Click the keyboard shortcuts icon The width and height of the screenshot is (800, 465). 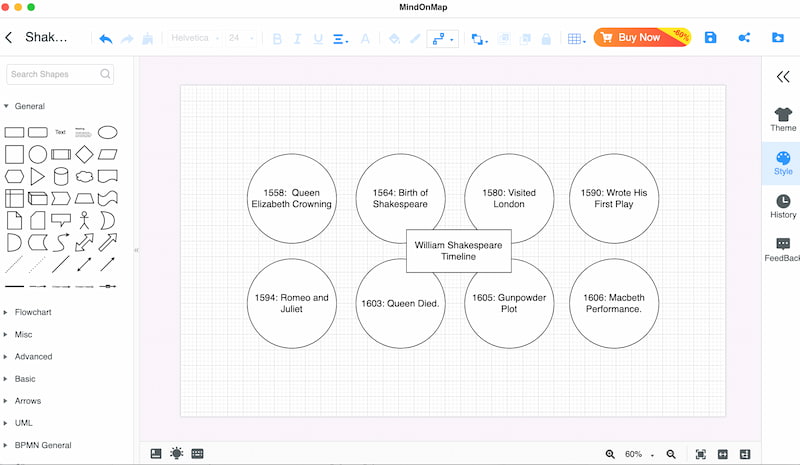(197, 453)
